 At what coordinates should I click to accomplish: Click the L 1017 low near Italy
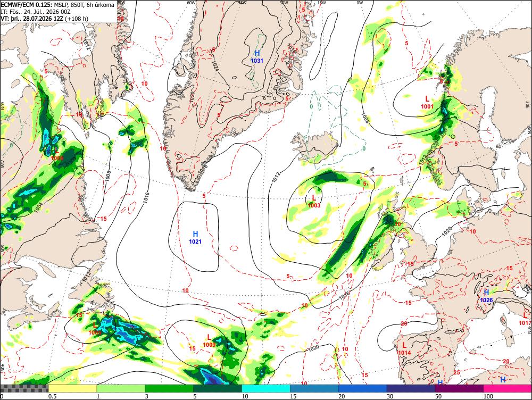(x=525, y=319)
